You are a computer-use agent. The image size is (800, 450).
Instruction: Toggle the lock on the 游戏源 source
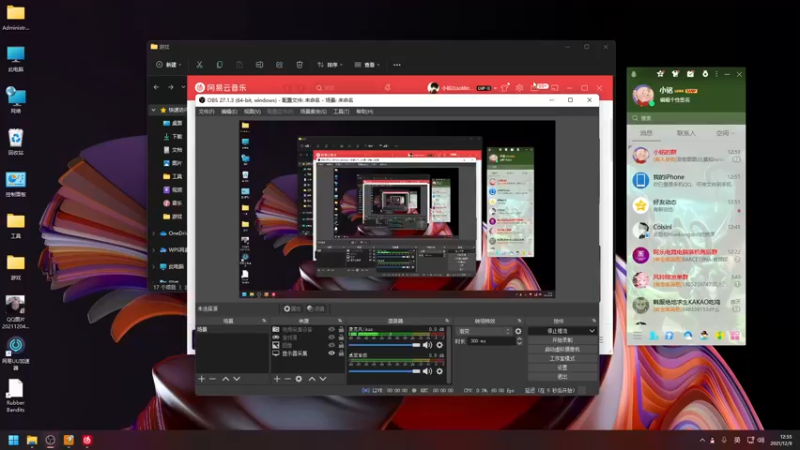tap(341, 337)
